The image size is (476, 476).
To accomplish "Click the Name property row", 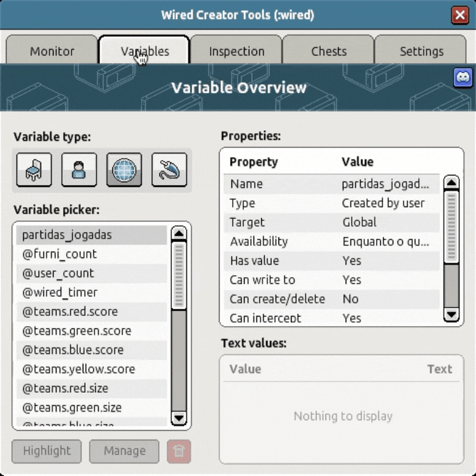I will pyautogui.click(x=331, y=184).
